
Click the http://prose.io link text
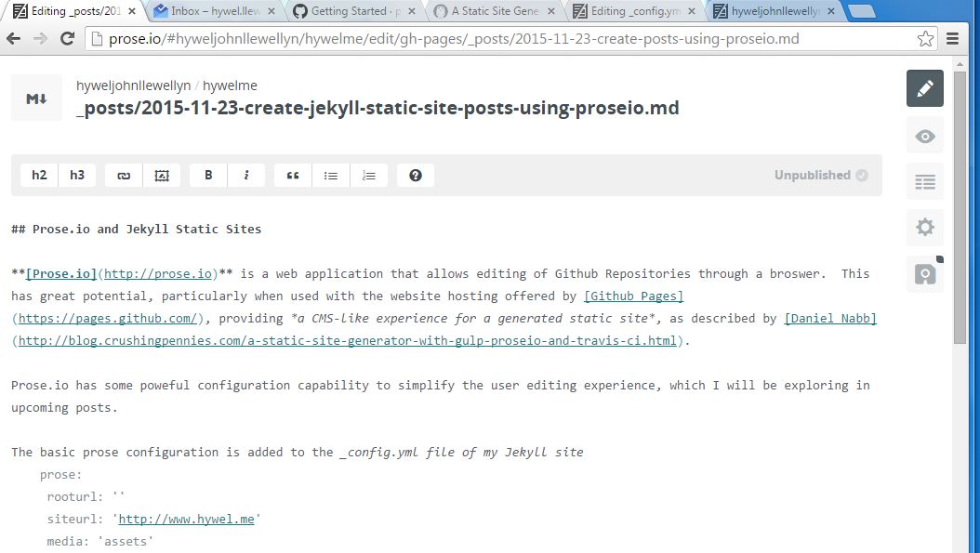[158, 273]
